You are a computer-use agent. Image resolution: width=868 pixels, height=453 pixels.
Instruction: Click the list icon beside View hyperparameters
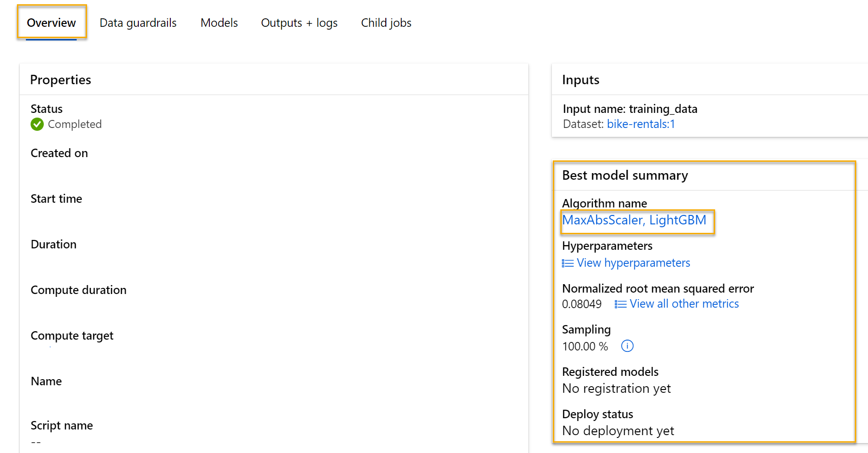(568, 263)
